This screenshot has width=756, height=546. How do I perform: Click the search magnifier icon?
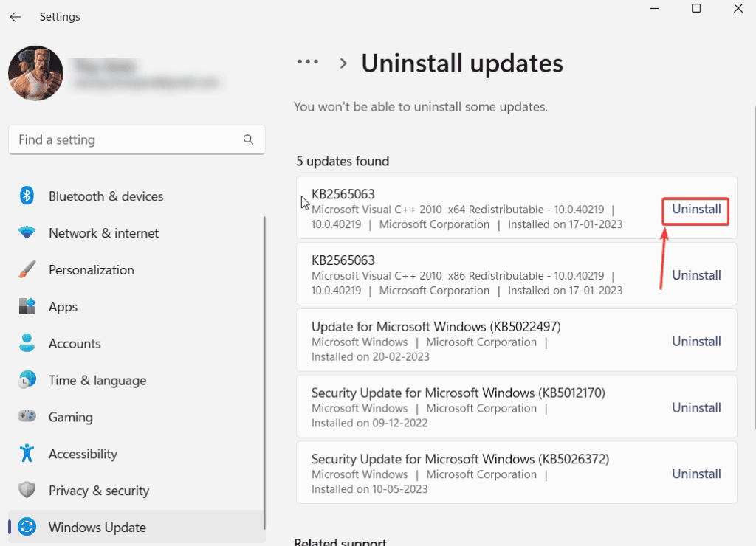(x=248, y=139)
